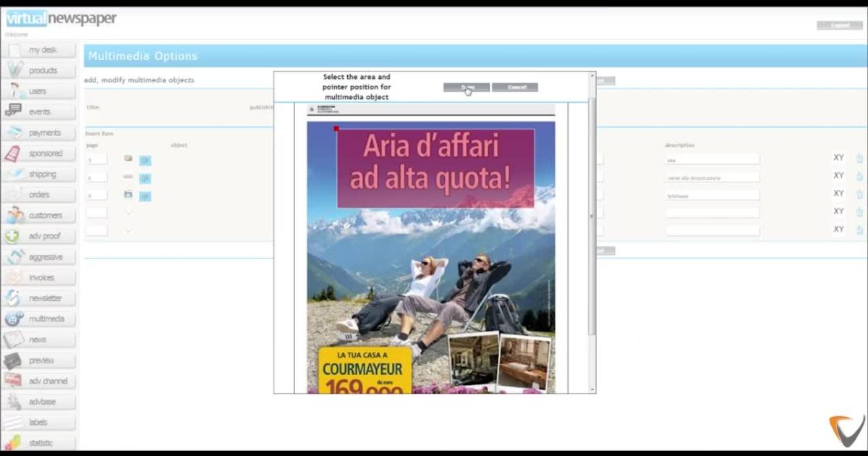This screenshot has height=456, width=868.
Task: Open the users section
Action: 39,91
